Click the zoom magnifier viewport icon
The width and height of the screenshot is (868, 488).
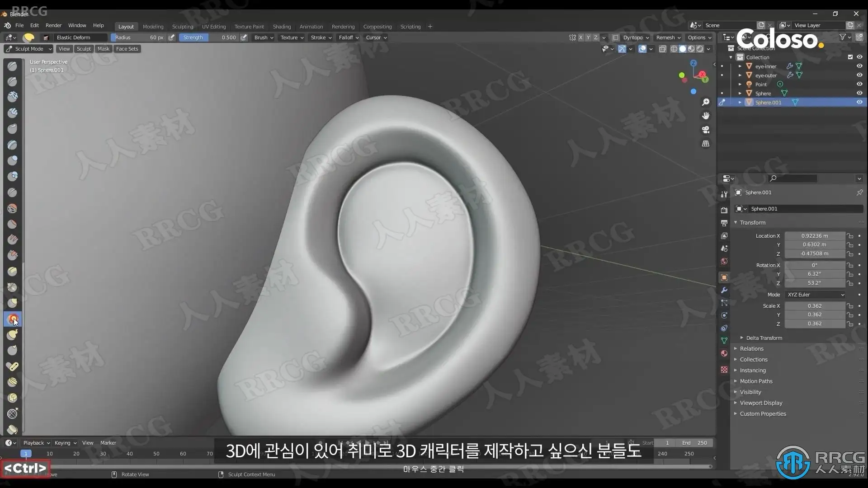click(x=705, y=102)
